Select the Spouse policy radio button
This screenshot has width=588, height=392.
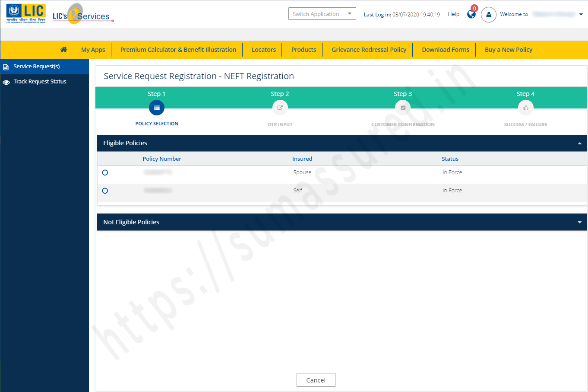click(105, 172)
